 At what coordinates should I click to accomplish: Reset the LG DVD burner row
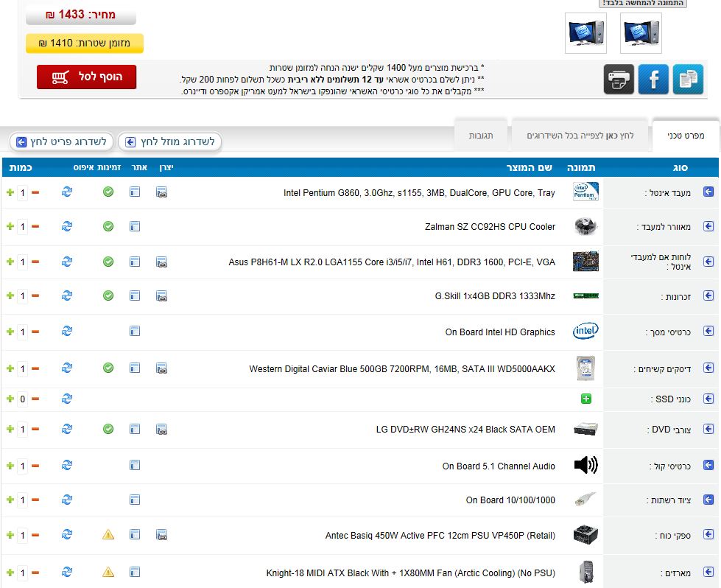[67, 429]
